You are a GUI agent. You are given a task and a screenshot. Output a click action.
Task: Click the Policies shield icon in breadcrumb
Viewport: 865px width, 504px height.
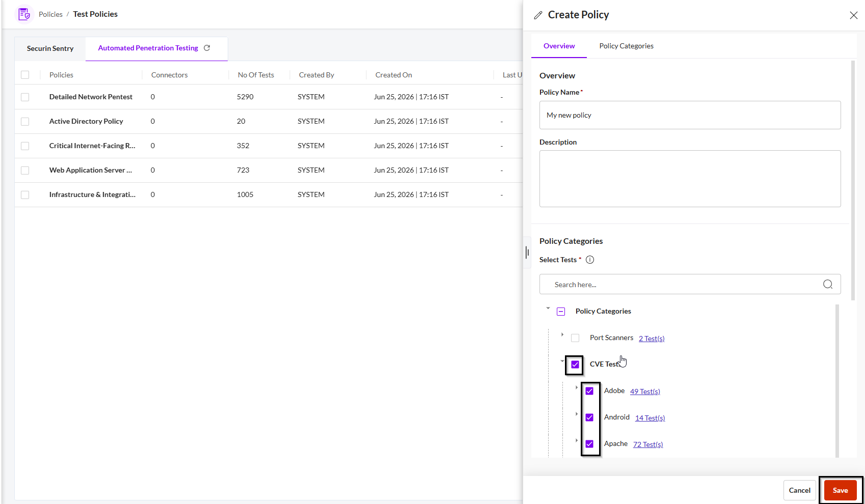coord(24,14)
